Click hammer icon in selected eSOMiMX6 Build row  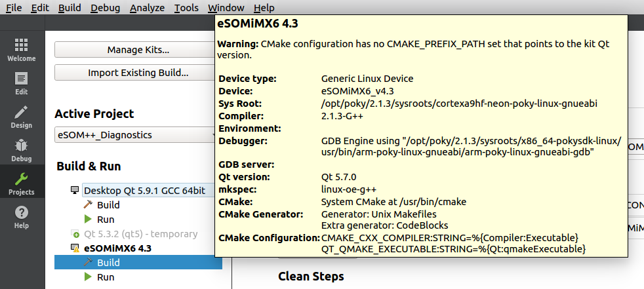tap(88, 262)
